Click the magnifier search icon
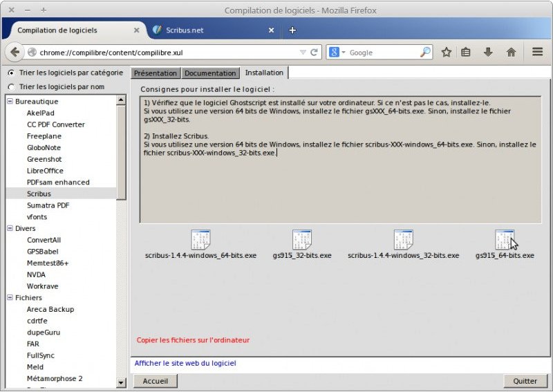The width and height of the screenshot is (553, 392). [x=426, y=52]
